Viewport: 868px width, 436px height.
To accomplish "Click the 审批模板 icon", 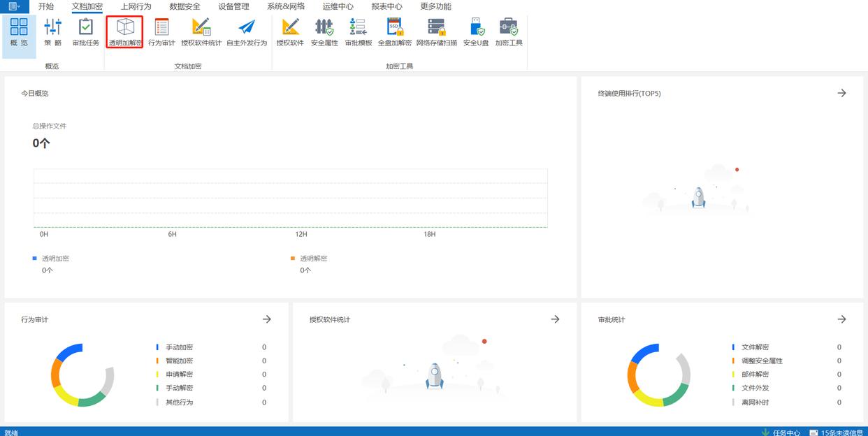I will pyautogui.click(x=359, y=33).
